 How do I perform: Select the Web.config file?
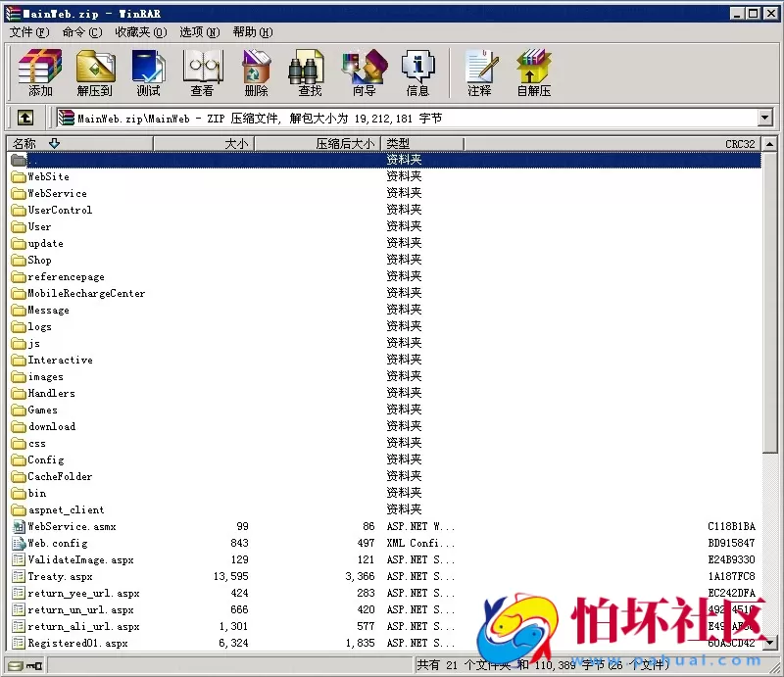57,543
